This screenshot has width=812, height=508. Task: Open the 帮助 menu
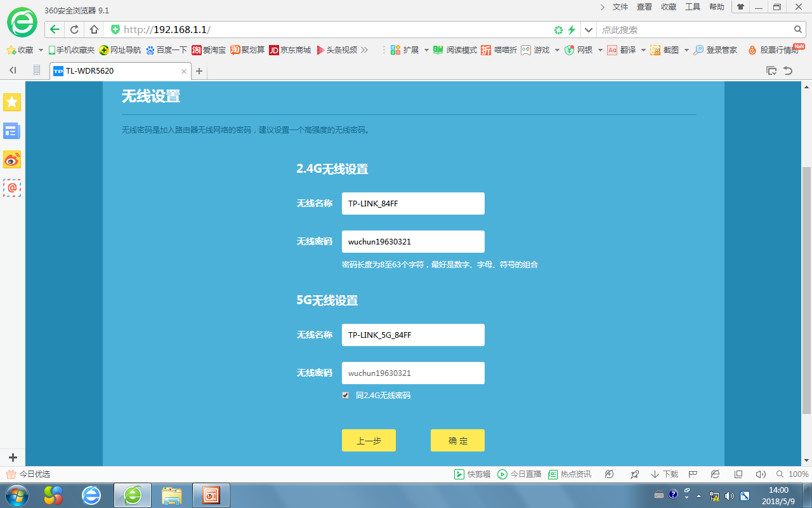(x=717, y=7)
